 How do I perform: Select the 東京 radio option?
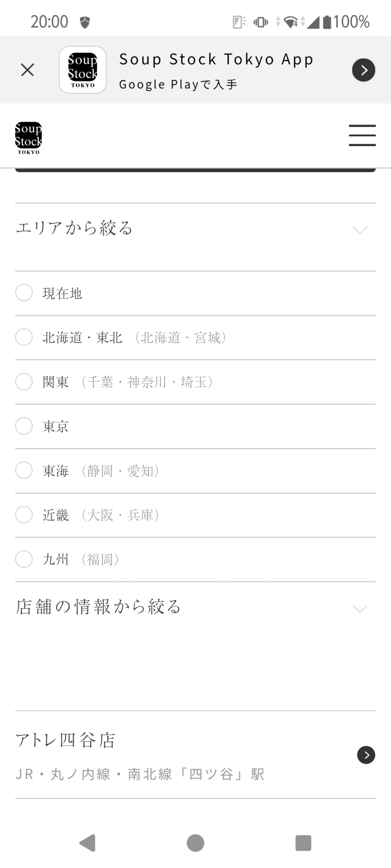click(x=24, y=426)
